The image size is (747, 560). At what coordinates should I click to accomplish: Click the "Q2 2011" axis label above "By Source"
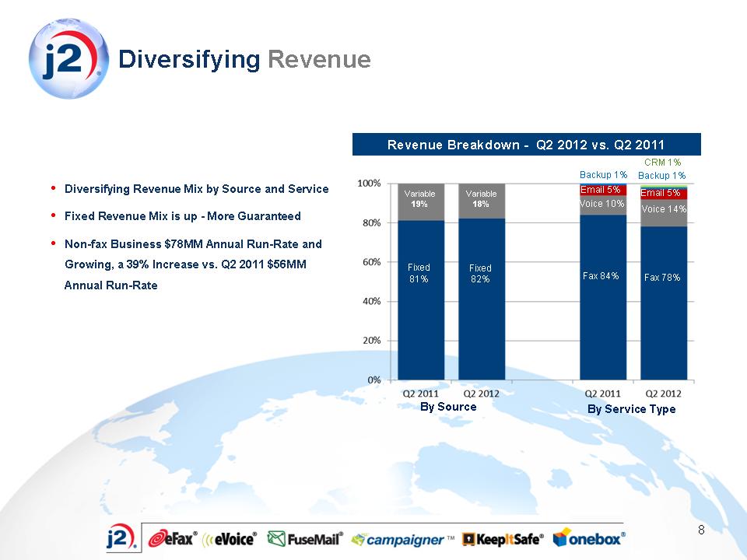point(420,394)
